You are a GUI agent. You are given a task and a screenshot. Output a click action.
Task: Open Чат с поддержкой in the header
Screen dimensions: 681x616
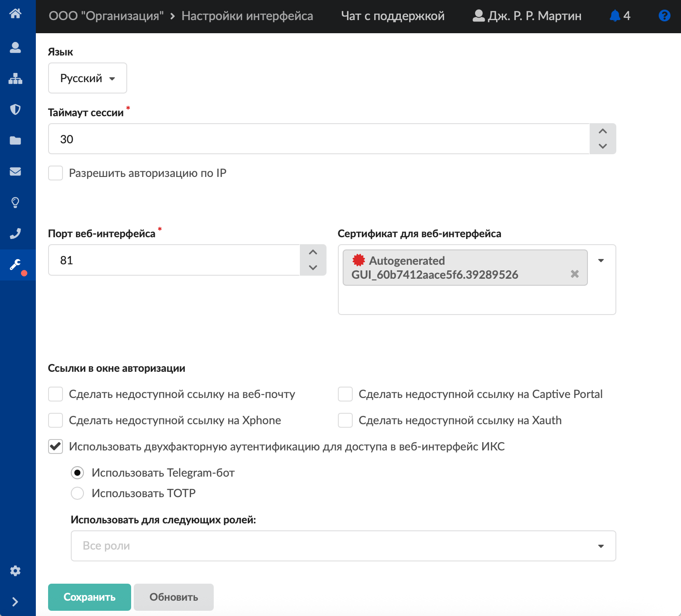(x=393, y=16)
